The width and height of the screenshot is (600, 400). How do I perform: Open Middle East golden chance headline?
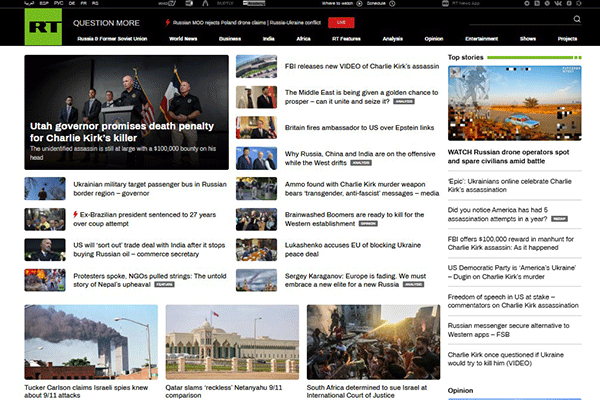point(362,97)
